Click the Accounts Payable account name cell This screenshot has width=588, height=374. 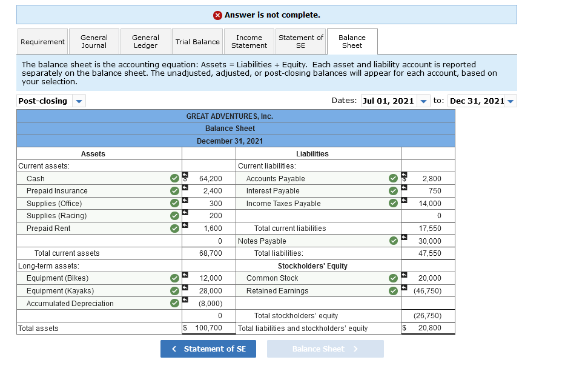pyautogui.click(x=319, y=178)
